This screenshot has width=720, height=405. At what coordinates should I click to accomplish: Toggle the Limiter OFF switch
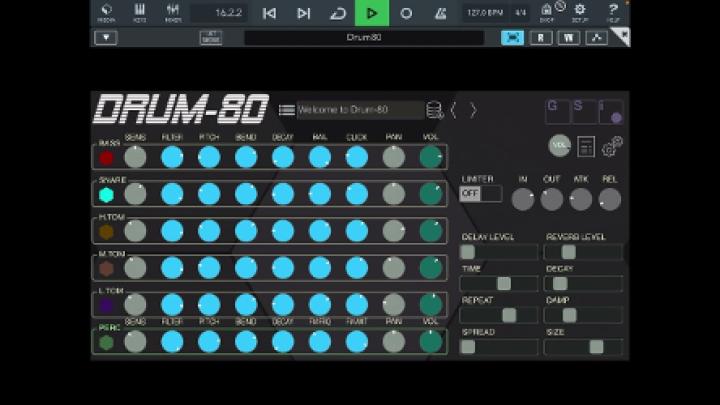(x=480, y=194)
